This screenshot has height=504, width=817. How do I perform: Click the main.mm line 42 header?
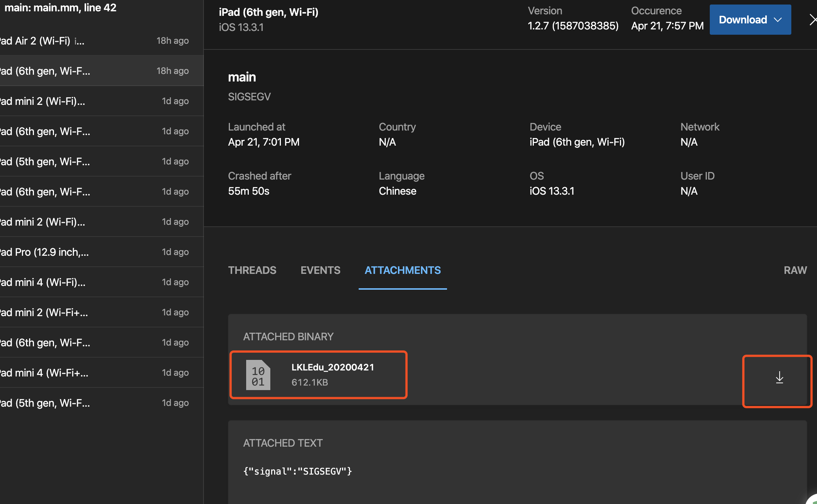[x=60, y=8]
